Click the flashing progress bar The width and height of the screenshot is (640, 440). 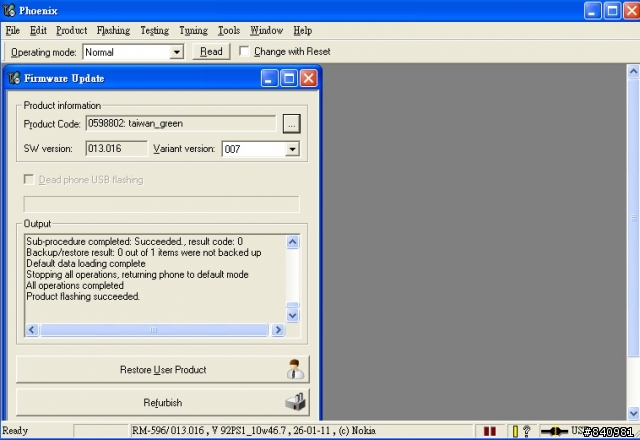pos(162,204)
